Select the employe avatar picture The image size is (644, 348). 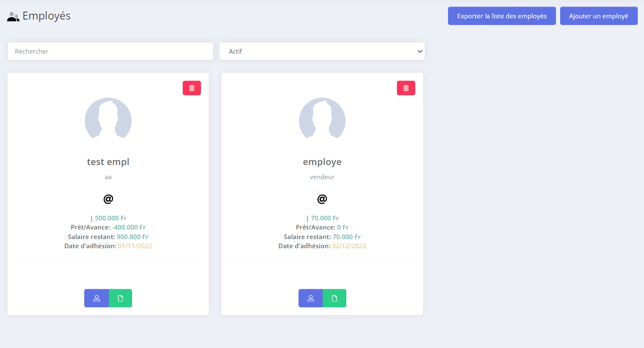click(322, 118)
